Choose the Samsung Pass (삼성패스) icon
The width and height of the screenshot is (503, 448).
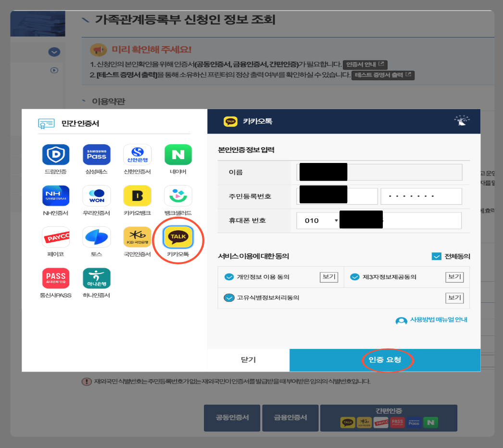point(96,155)
